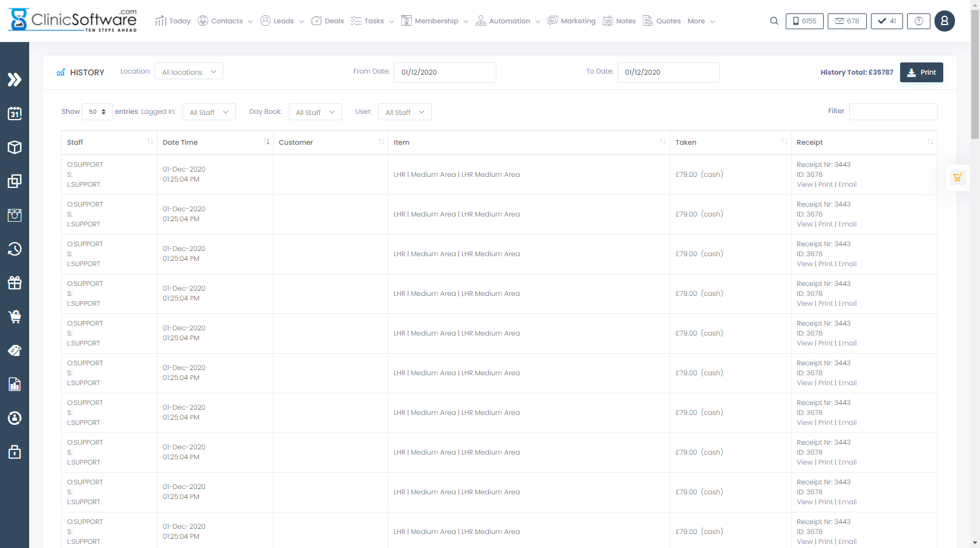Open the bar chart reports sidebar icon

click(15, 384)
